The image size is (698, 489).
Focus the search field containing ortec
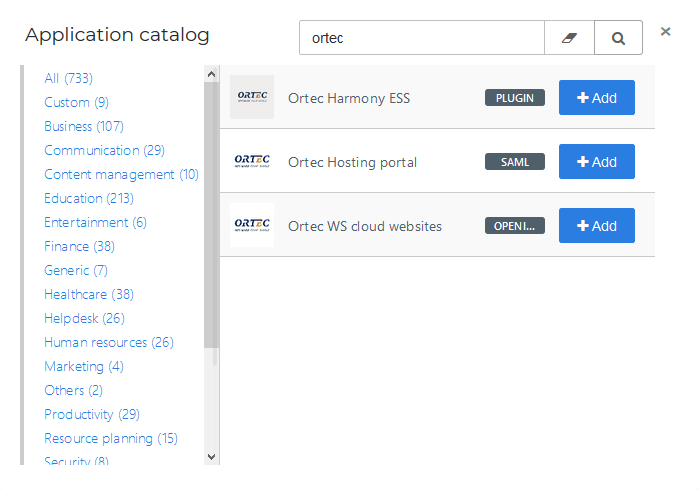(422, 38)
